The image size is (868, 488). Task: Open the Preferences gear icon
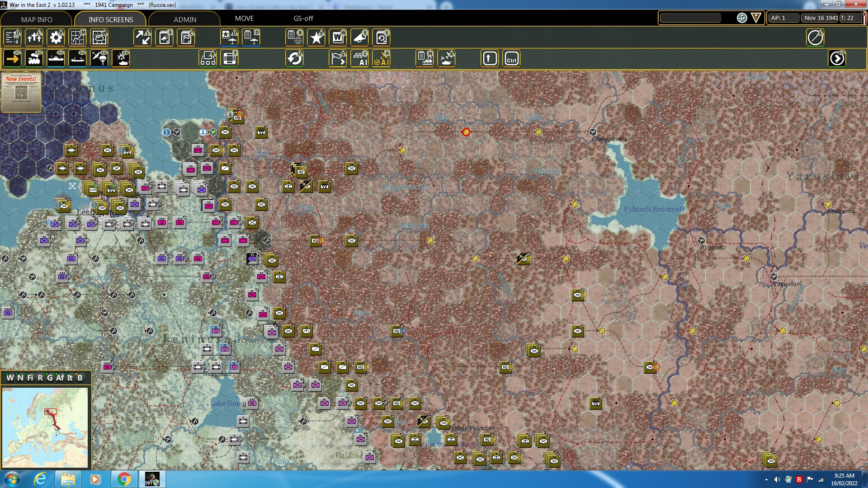56,38
